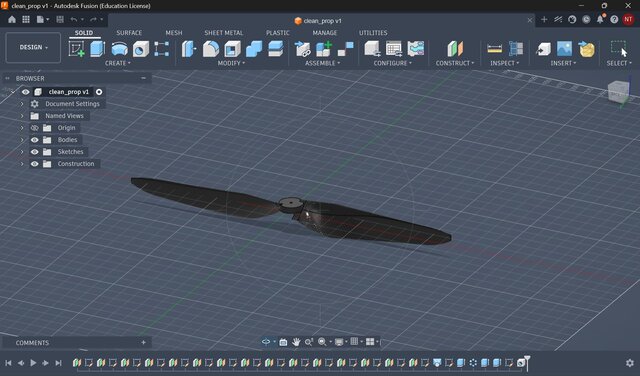Select the Combine tool
The height and width of the screenshot is (376, 640).
(x=254, y=49)
